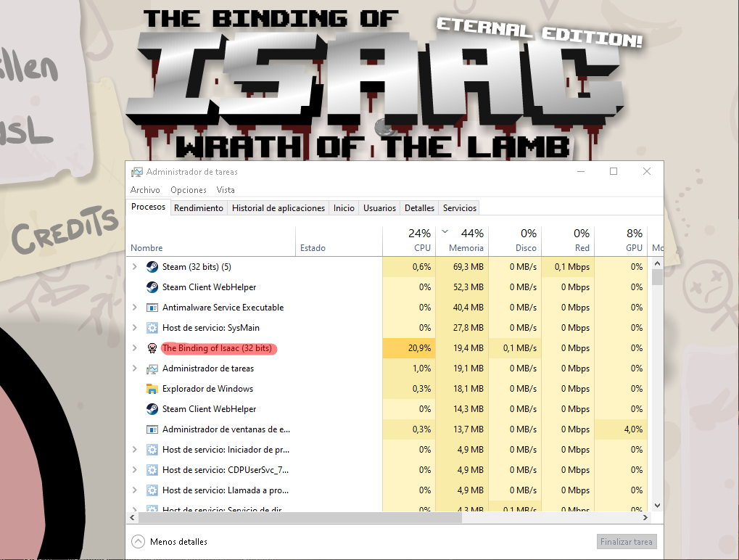Image resolution: width=739 pixels, height=560 pixels.
Task: Select the 'Explorador de Windows' process name
Action: (208, 389)
